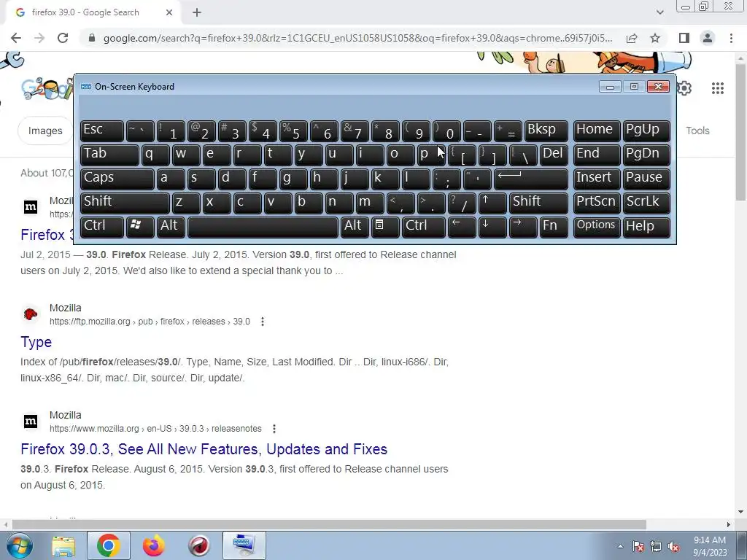Image resolution: width=747 pixels, height=560 pixels.
Task: Click the Bksp key on keyboard
Action: [546, 131]
